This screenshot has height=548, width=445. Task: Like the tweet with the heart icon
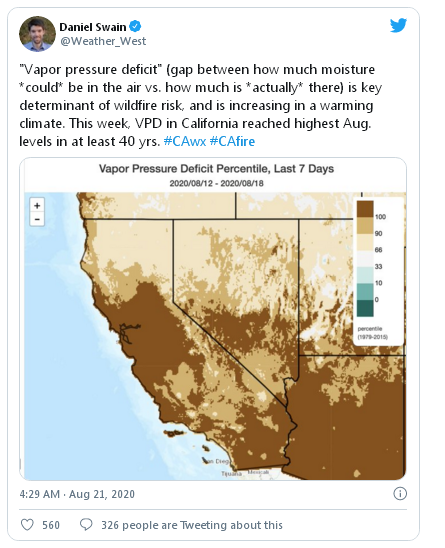[27, 525]
